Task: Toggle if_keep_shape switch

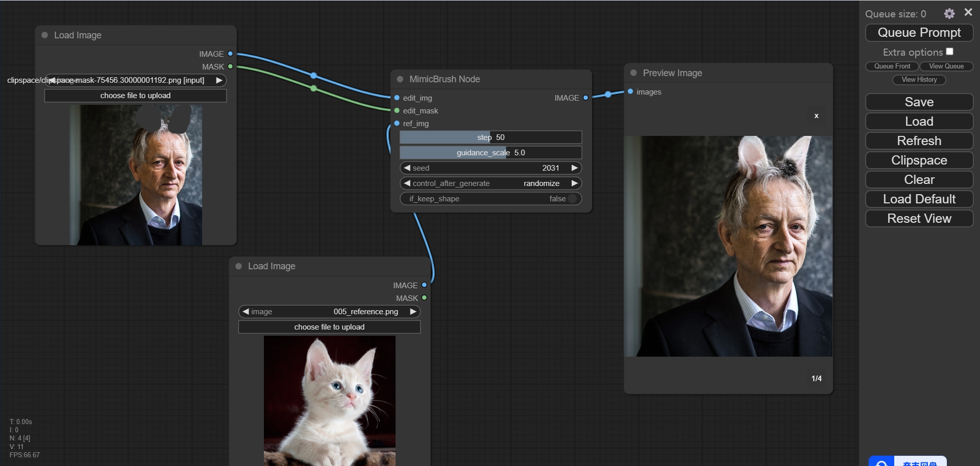Action: 491,199
